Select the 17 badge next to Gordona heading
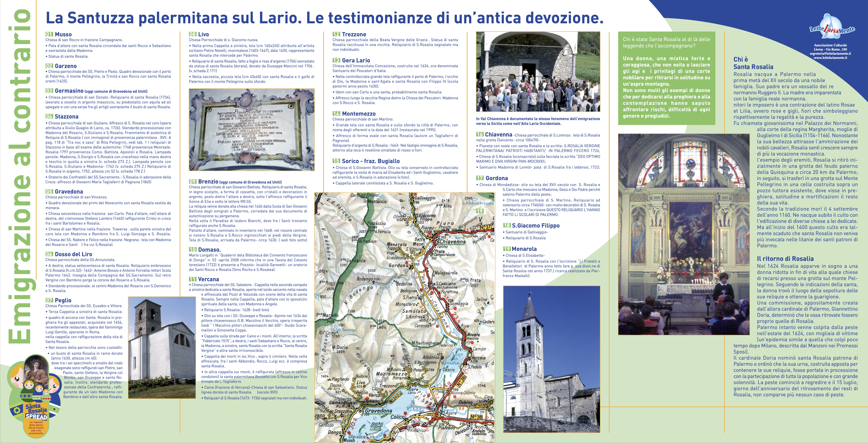868x443 pixels. point(480,178)
